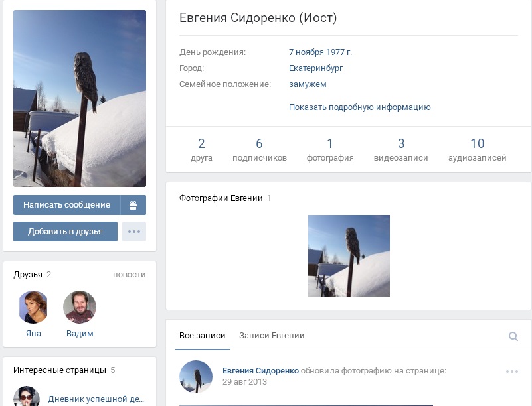Click новости link in Друзья block
This screenshot has height=406, width=532.
tap(129, 275)
